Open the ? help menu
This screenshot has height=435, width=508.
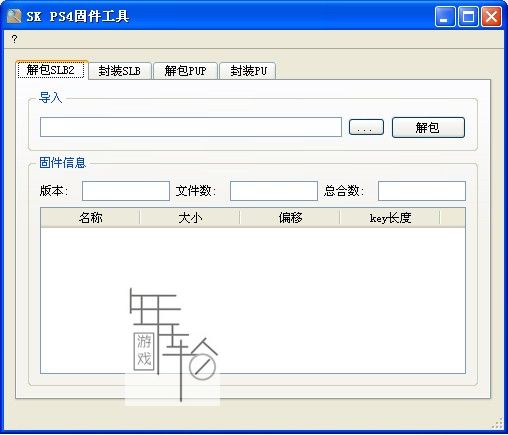click(14, 39)
